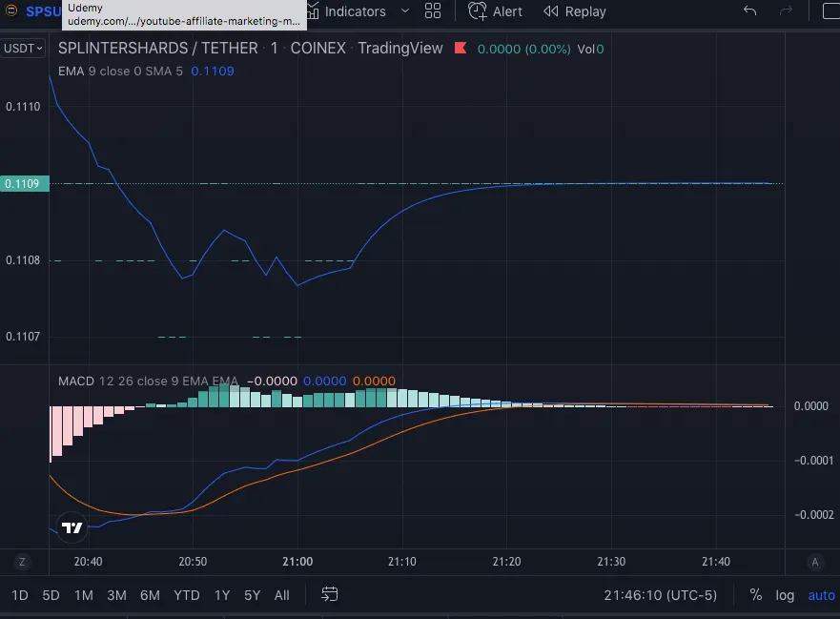Click the 21:00 time axis label
The image size is (840, 619).
pos(297,562)
